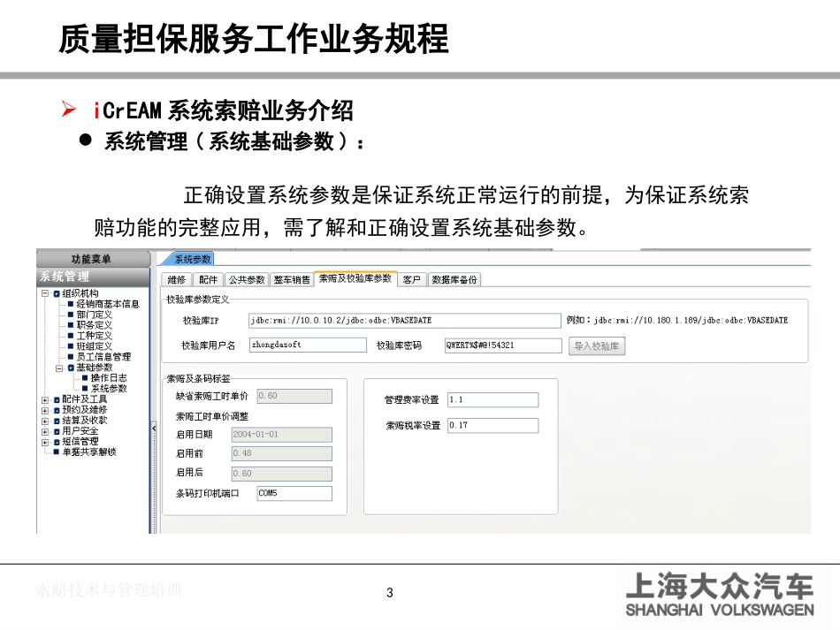Viewport: 840px width, 630px height.
Task: Expand the 短信管理 tree node
Action: [x=45, y=442]
